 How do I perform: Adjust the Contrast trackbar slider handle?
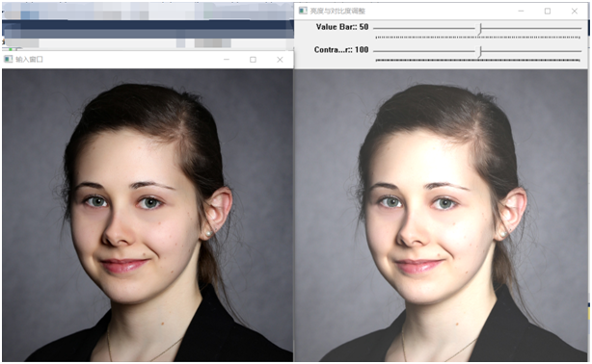click(x=480, y=51)
